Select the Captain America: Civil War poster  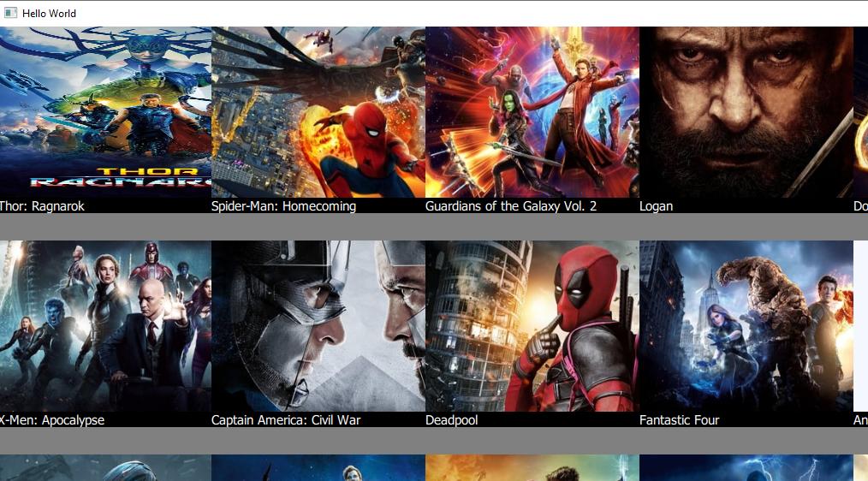(x=318, y=326)
